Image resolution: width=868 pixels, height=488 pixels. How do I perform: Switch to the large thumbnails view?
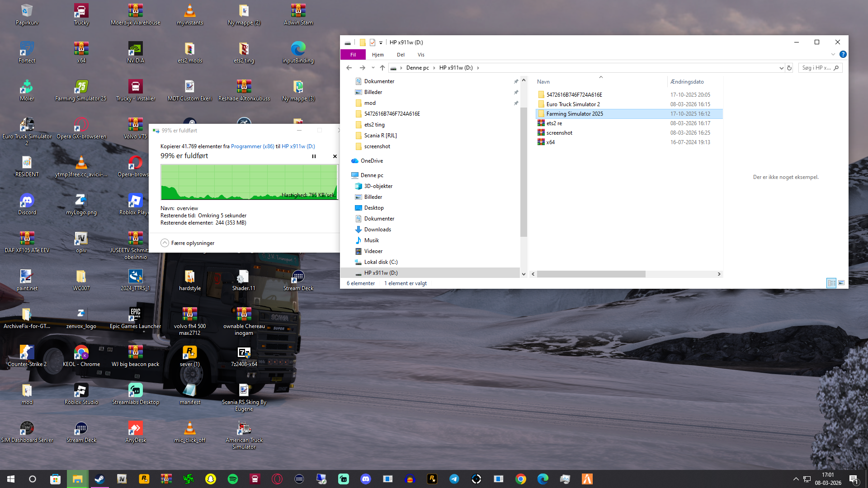click(841, 283)
